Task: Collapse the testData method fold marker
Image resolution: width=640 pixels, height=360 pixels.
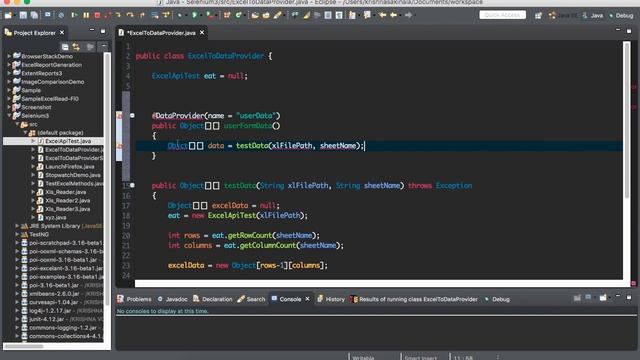Action: click(x=132, y=185)
